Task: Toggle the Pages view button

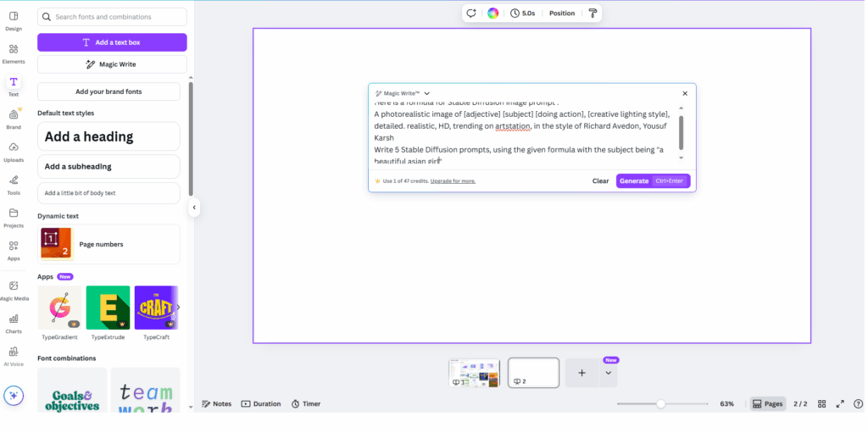Action: [x=768, y=404]
